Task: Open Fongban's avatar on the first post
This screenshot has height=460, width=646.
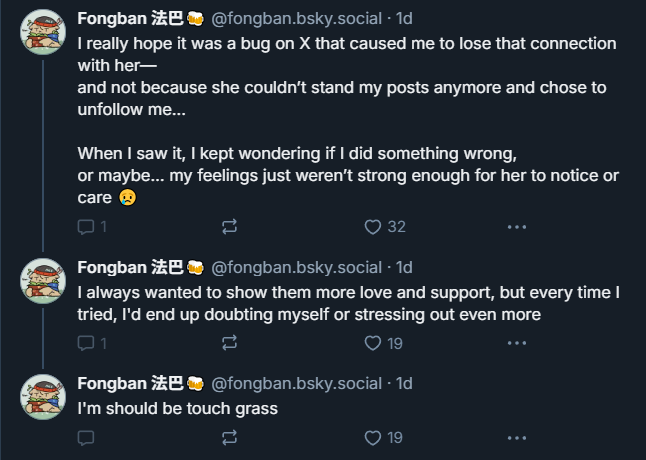Action: [44, 37]
